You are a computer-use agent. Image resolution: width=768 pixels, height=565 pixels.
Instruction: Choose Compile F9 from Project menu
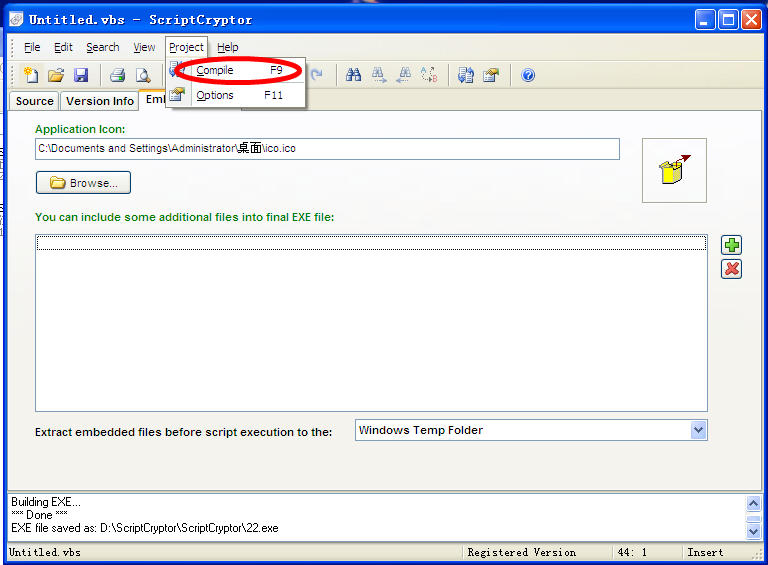(x=236, y=71)
